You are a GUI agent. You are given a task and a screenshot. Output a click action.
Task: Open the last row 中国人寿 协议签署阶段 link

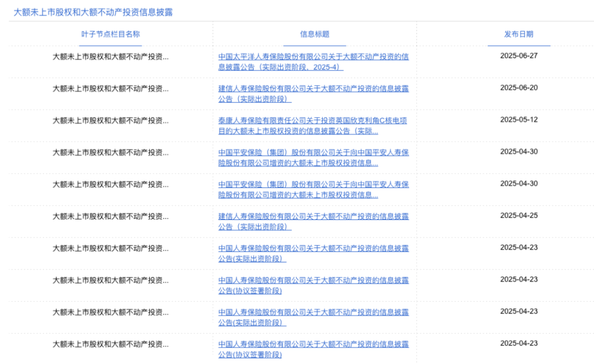313,344
